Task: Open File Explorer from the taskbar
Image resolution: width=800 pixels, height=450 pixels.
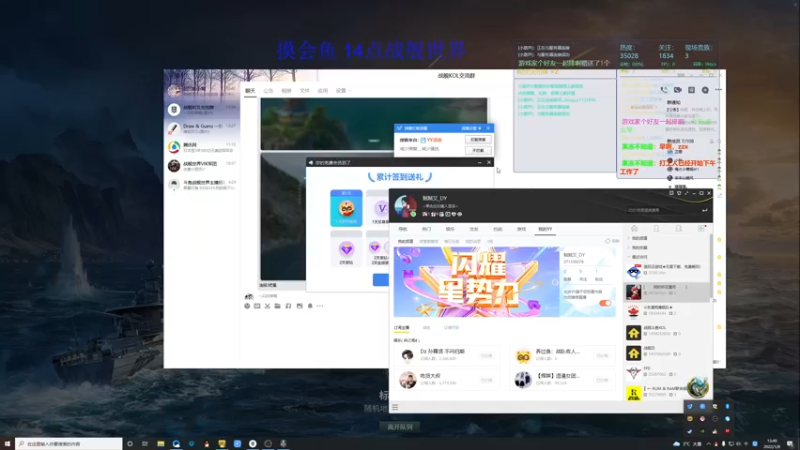Action: coord(161,444)
